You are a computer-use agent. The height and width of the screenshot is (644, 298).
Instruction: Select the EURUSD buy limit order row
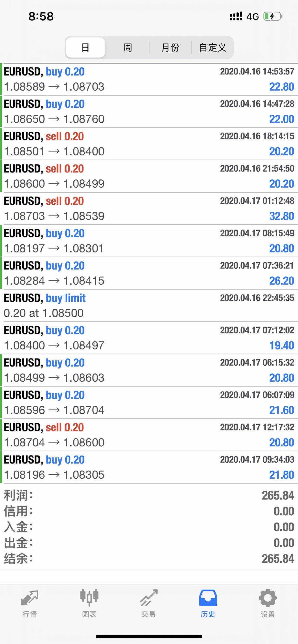coord(149,306)
